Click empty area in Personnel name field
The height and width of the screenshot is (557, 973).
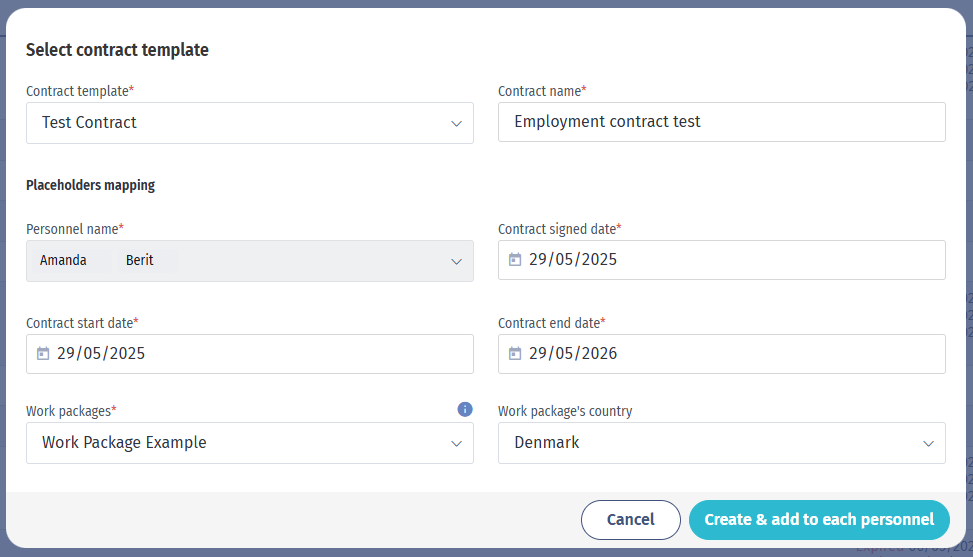point(310,261)
